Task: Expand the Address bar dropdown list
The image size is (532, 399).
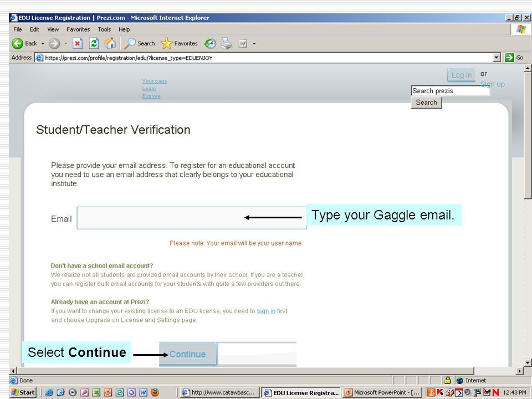Action: 497,58
